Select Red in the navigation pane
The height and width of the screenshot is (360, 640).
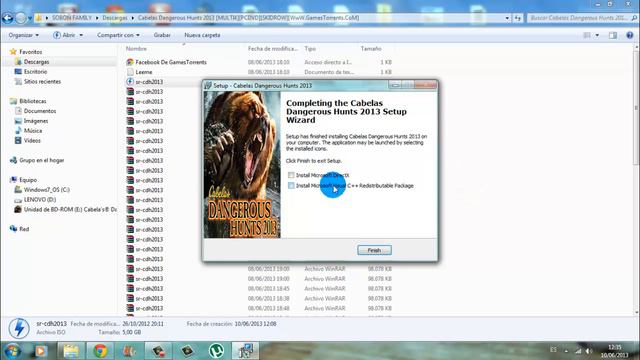click(24, 229)
